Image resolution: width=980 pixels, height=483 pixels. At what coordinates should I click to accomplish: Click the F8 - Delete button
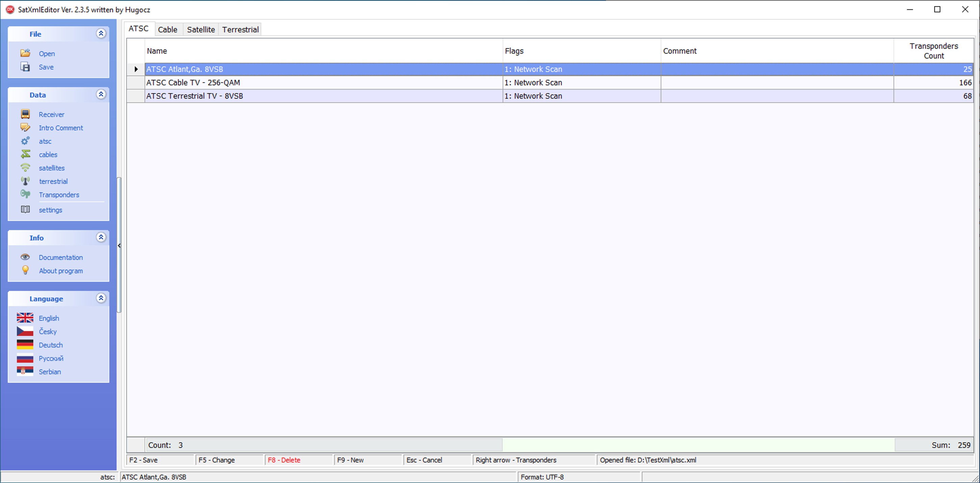pyautogui.click(x=299, y=460)
